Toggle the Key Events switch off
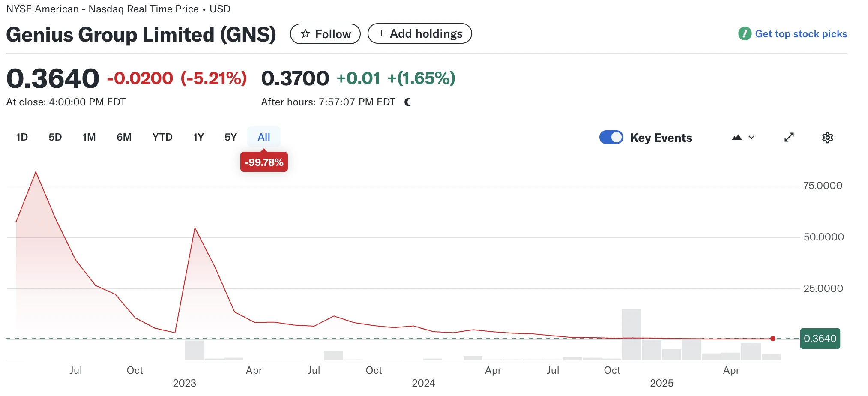The height and width of the screenshot is (396, 868). pos(611,138)
